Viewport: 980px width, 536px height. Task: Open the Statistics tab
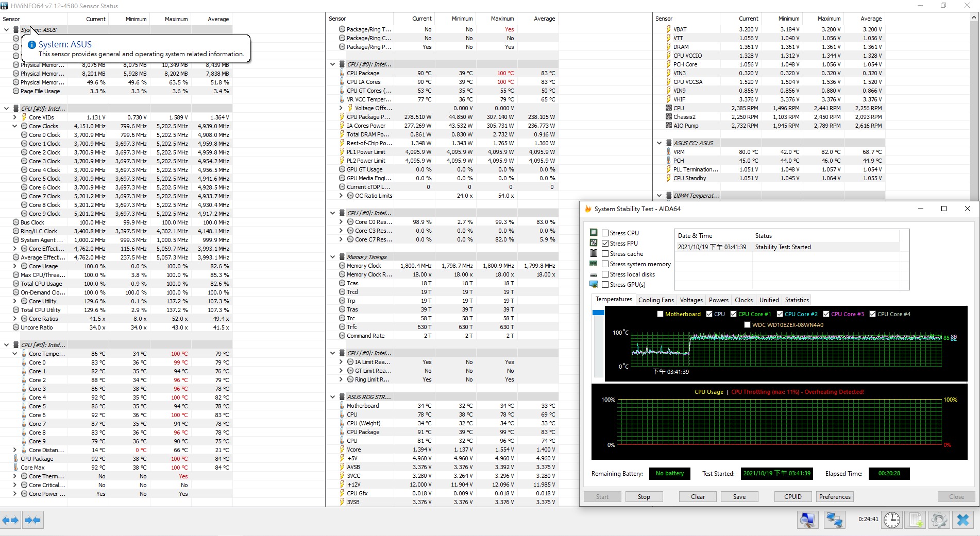[797, 300]
